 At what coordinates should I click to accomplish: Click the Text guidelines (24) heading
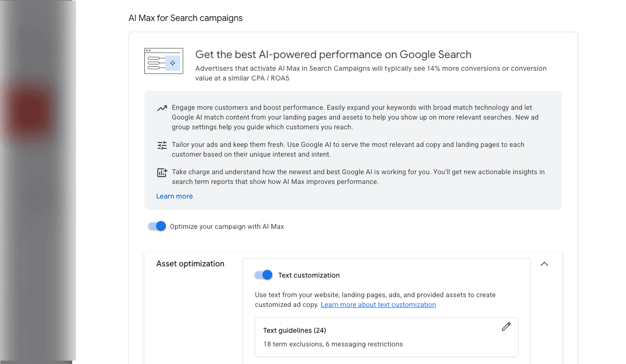pyautogui.click(x=295, y=330)
